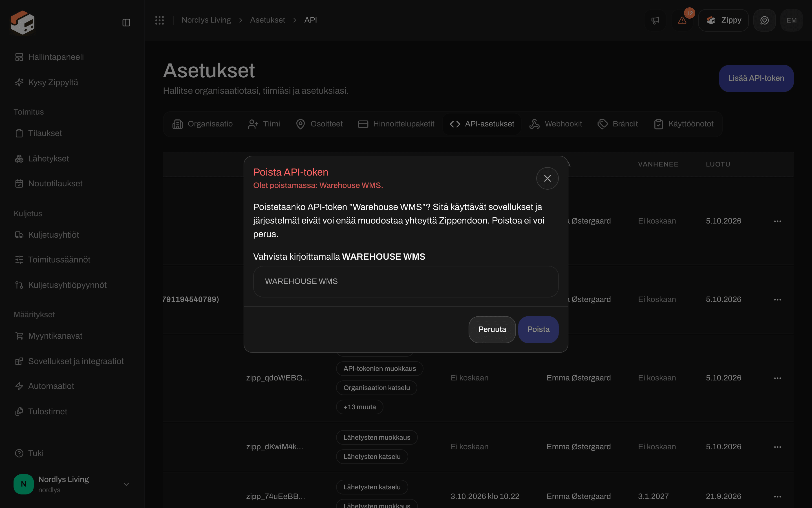Confirm deletion with the Poista button

(x=538, y=329)
